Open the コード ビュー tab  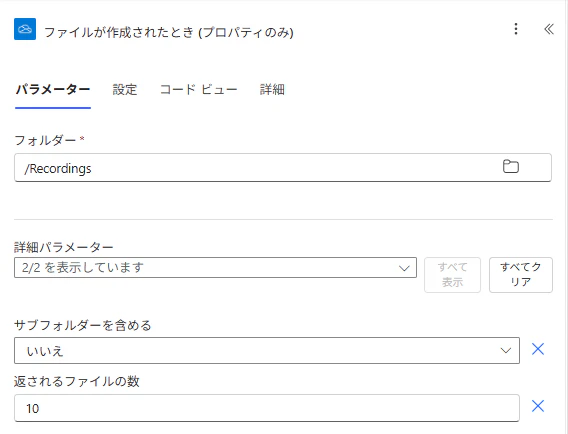coord(199,89)
